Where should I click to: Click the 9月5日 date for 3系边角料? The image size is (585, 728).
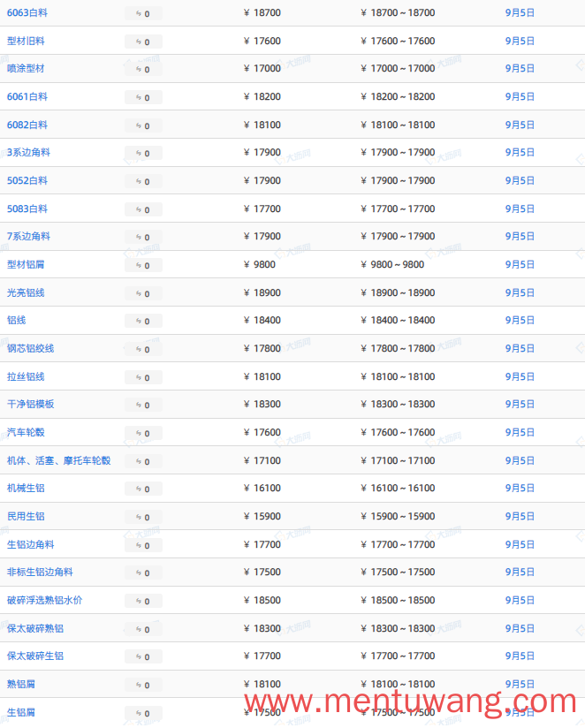pyautogui.click(x=520, y=152)
